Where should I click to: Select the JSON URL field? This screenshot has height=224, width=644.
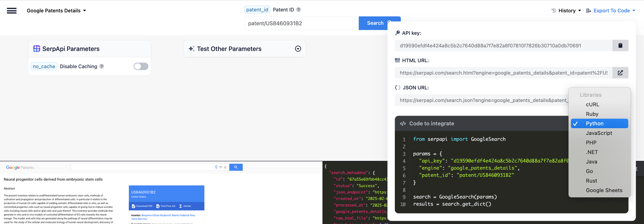click(482, 100)
